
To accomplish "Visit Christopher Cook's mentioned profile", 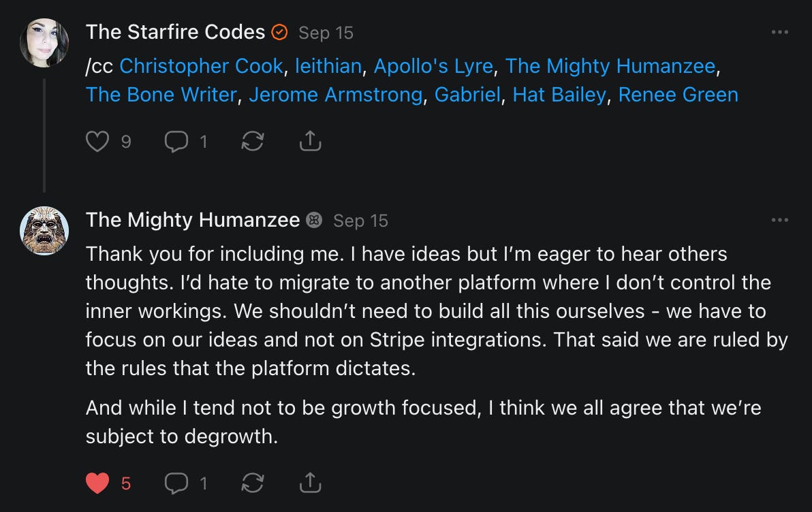I will click(x=201, y=66).
